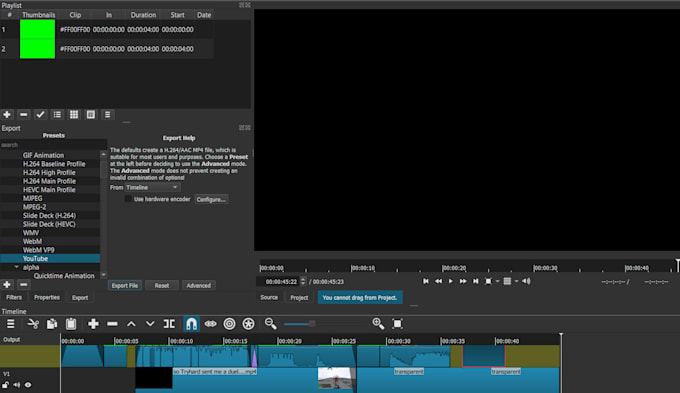Open the Timeline hamburger menu

10,324
